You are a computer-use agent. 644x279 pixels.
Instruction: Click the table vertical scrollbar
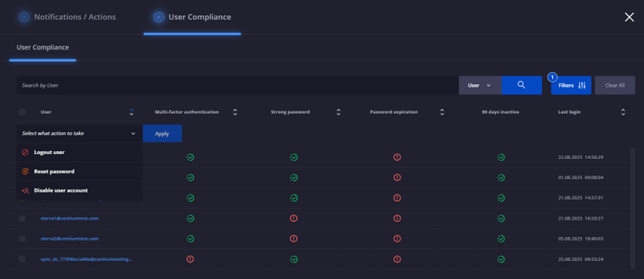(x=632, y=208)
